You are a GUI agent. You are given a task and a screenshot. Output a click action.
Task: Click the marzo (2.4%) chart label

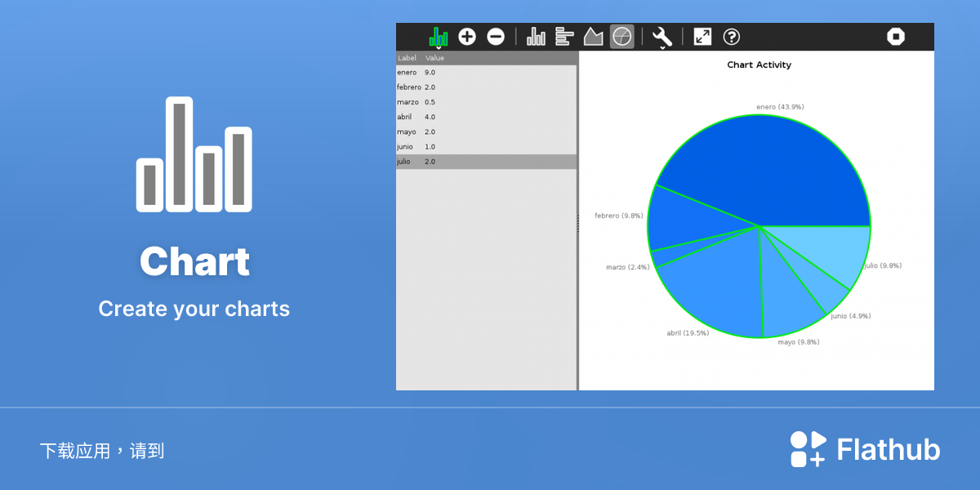click(x=627, y=267)
